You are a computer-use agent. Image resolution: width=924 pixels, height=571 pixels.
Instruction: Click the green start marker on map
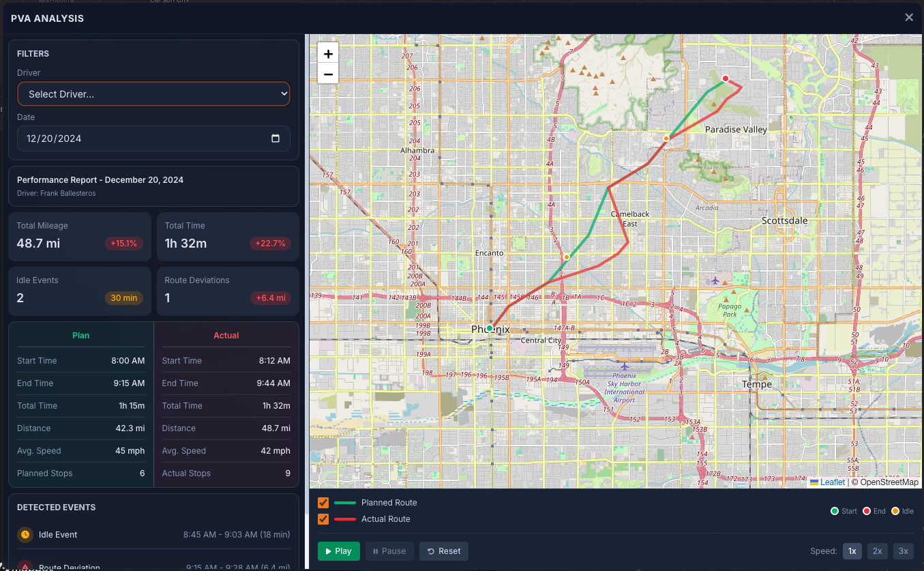point(489,328)
